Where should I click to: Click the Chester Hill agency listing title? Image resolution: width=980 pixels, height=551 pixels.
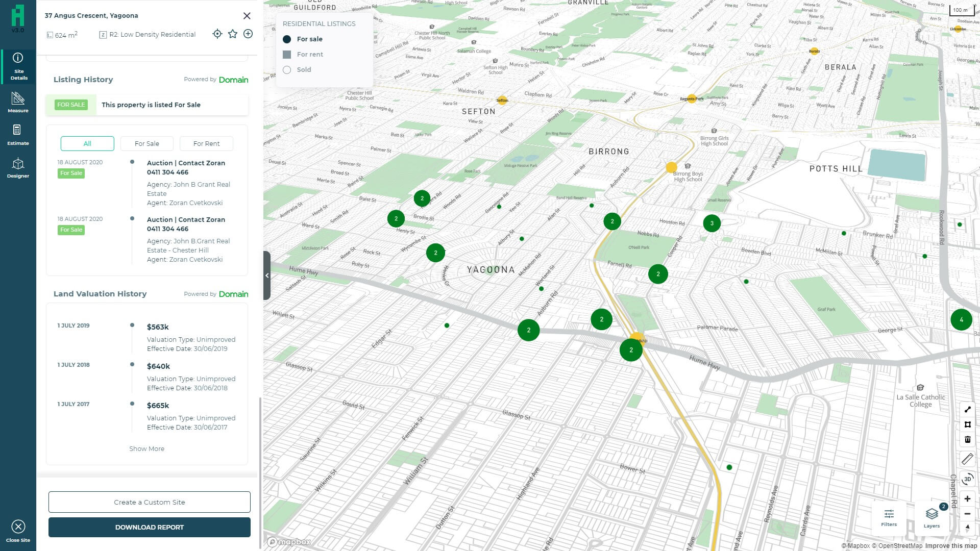click(186, 224)
